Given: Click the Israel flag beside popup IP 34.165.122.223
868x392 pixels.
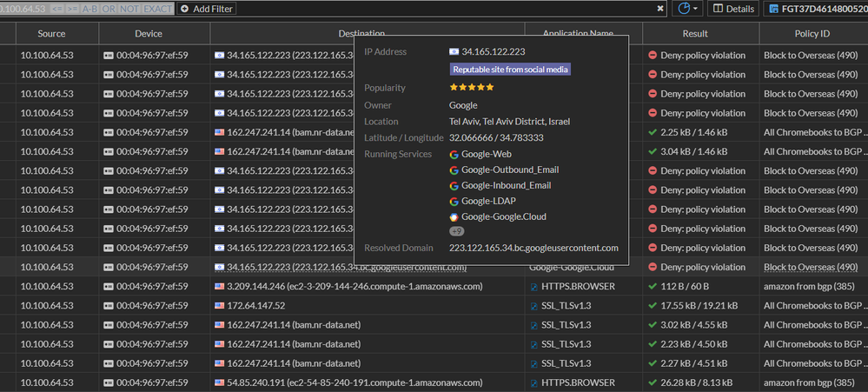Looking at the screenshot, I should [454, 52].
